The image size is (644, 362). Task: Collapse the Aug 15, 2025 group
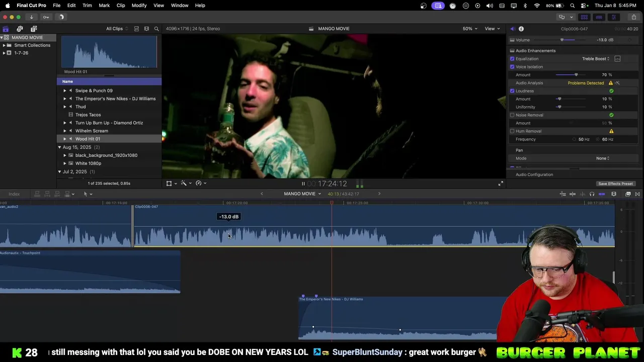tap(59, 147)
